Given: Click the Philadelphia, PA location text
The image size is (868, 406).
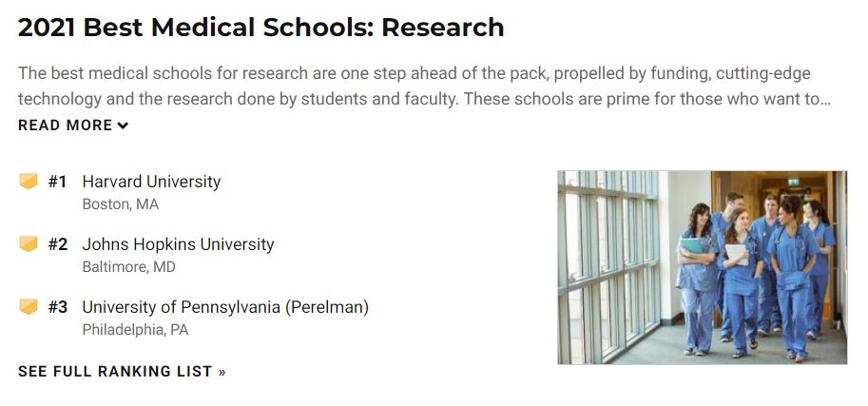Looking at the screenshot, I should click(x=135, y=330).
